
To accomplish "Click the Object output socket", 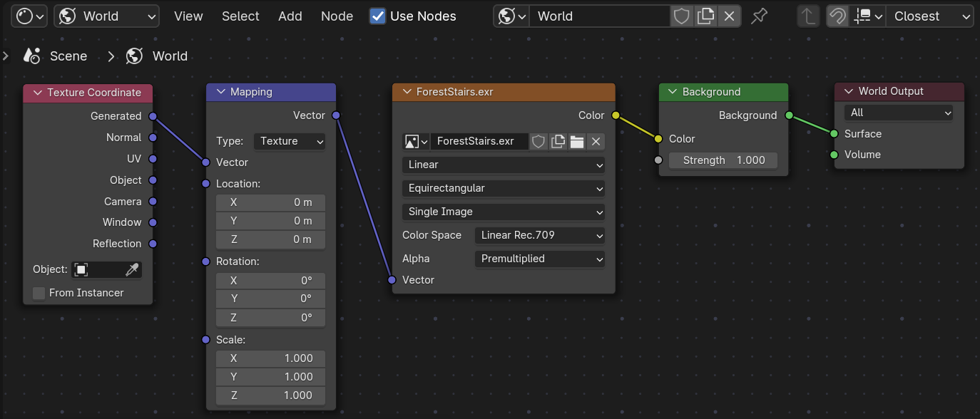I will (152, 180).
